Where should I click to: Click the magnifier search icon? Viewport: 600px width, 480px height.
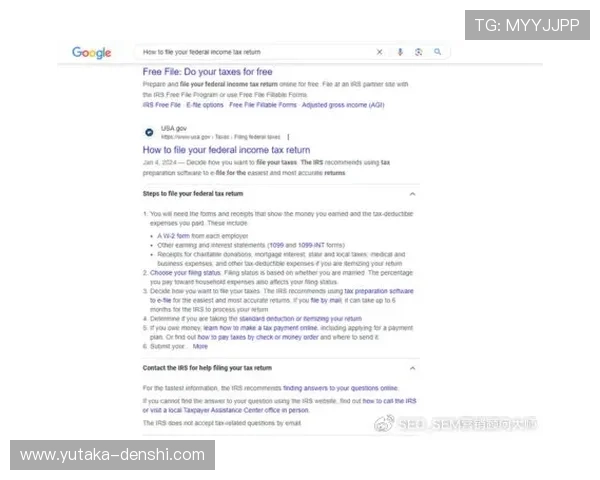[x=438, y=52]
